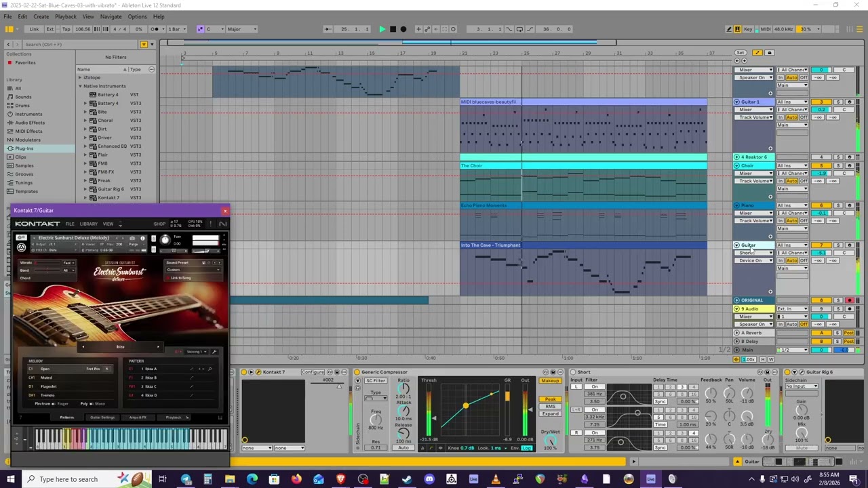Switch to Amps & FX tab
The image size is (868, 488).
[x=138, y=418]
